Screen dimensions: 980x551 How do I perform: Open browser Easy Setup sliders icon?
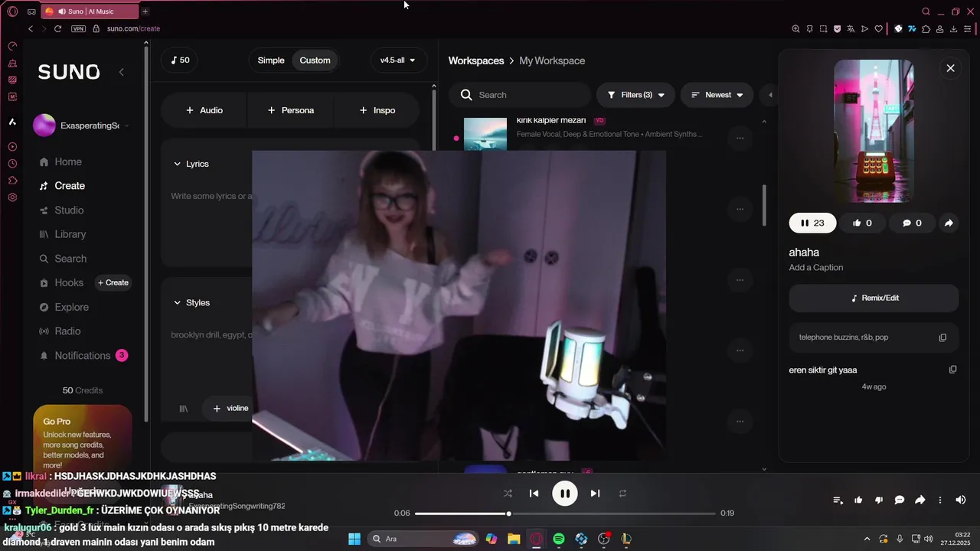pyautogui.click(x=968, y=29)
